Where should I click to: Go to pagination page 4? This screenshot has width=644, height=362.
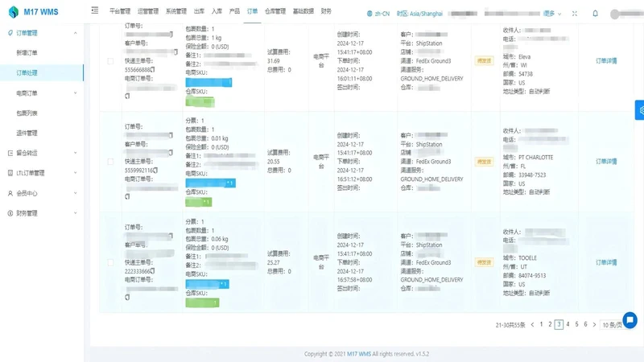tap(568, 324)
